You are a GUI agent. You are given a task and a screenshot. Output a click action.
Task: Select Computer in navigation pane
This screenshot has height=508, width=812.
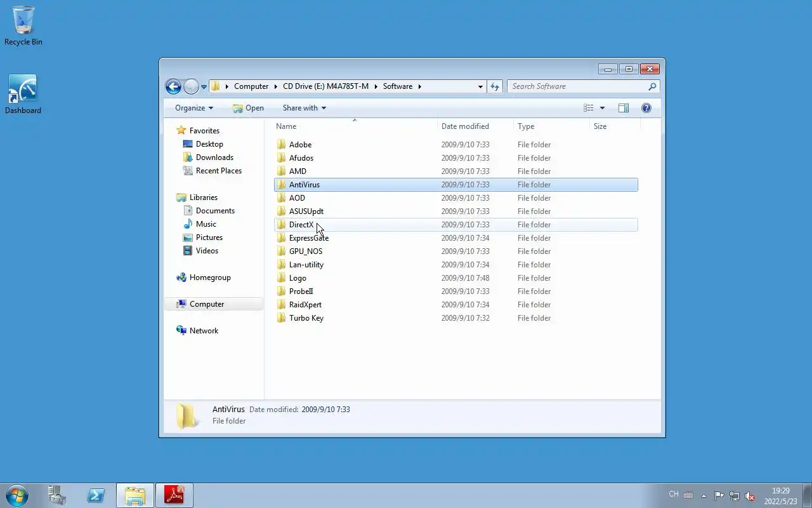pos(207,304)
